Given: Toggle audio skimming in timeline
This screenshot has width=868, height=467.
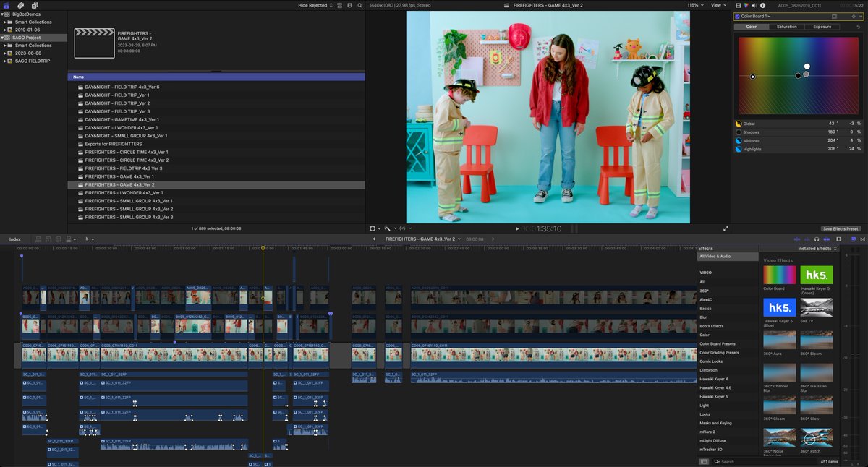Looking at the screenshot, I should [807, 239].
